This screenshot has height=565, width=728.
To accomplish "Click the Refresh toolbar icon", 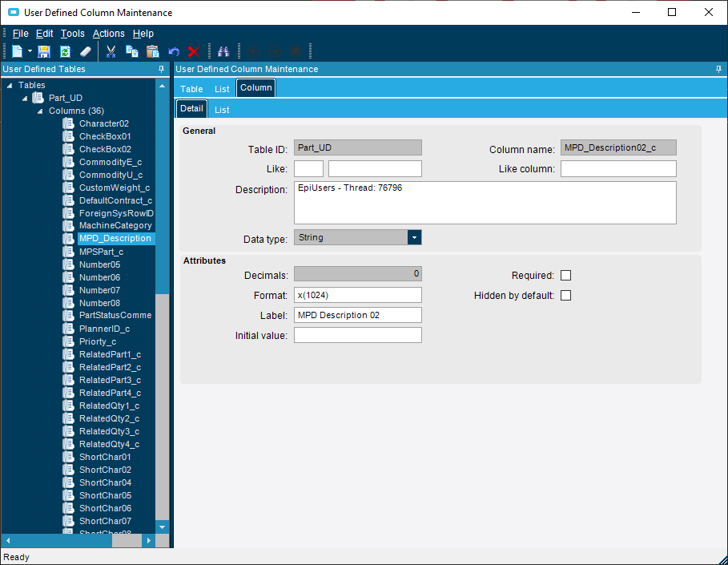I will pyautogui.click(x=65, y=51).
